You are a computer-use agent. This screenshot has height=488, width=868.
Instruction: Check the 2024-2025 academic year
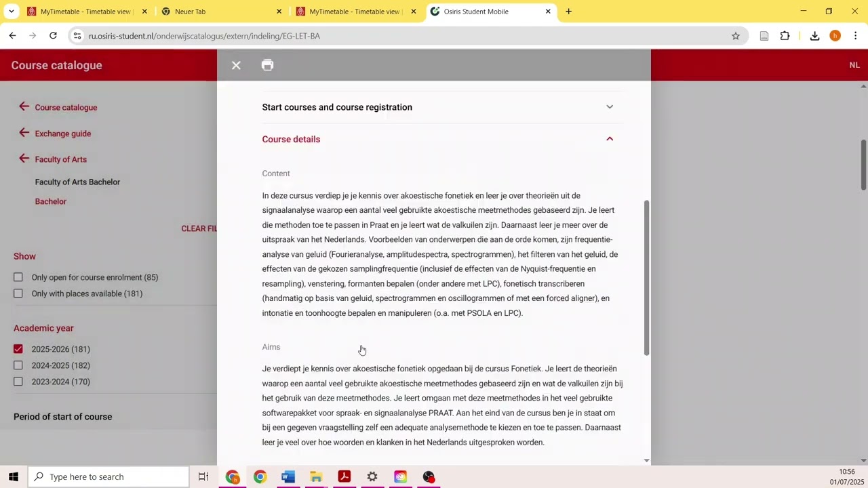pyautogui.click(x=18, y=365)
